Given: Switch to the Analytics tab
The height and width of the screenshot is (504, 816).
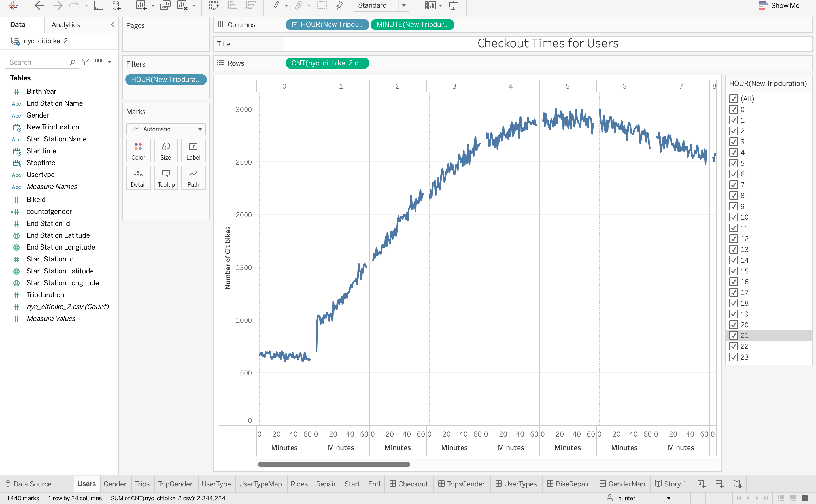Looking at the screenshot, I should (x=65, y=24).
